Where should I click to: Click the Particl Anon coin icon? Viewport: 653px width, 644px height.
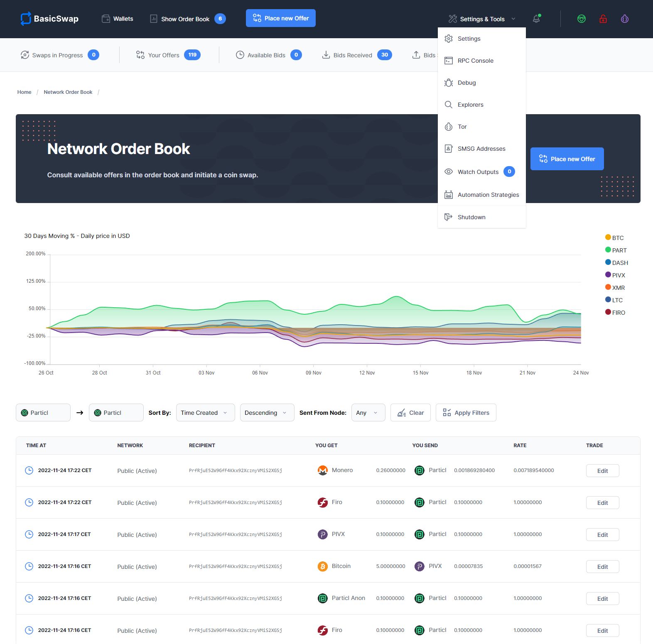pyautogui.click(x=323, y=598)
